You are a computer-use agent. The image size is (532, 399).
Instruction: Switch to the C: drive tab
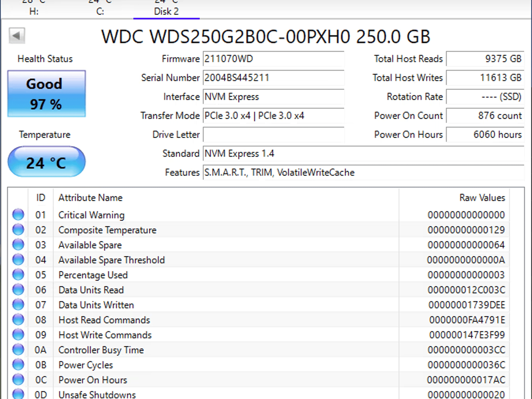100,9
